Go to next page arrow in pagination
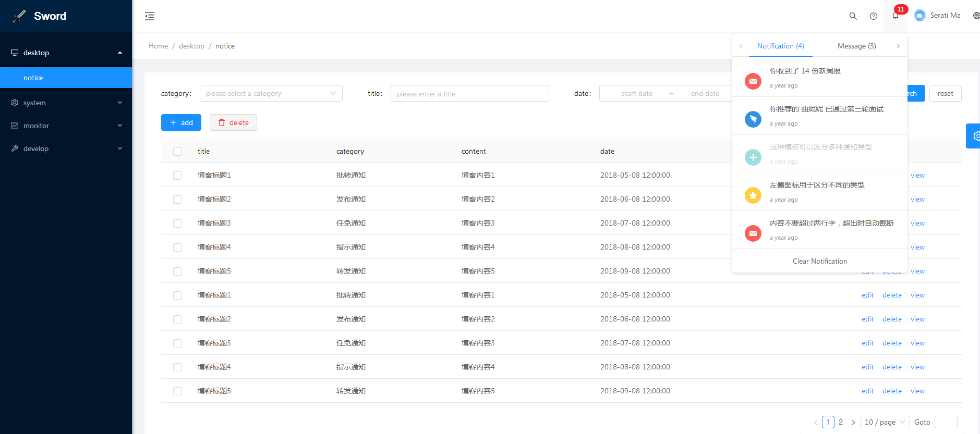This screenshot has width=980, height=434. [853, 423]
